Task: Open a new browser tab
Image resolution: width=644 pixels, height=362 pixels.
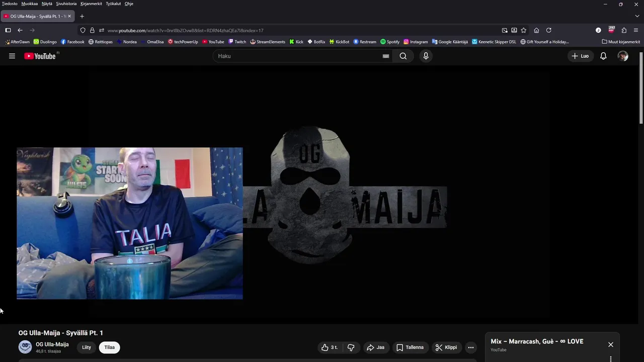Action: (x=82, y=16)
